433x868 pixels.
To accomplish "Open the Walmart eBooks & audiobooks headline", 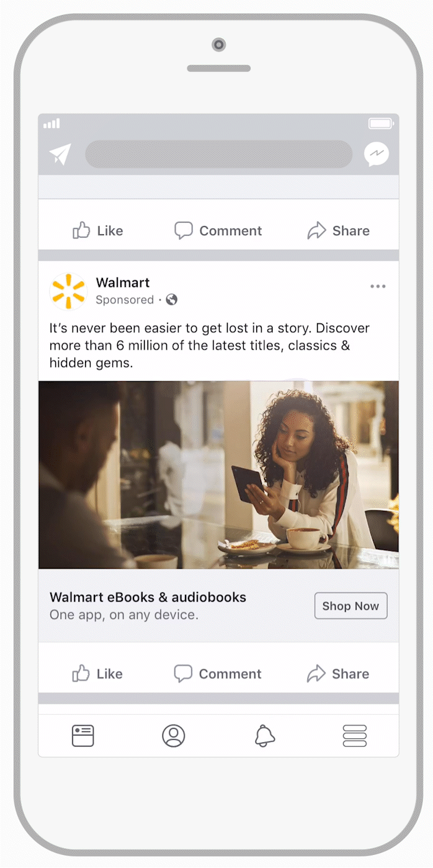I will pyautogui.click(x=148, y=597).
